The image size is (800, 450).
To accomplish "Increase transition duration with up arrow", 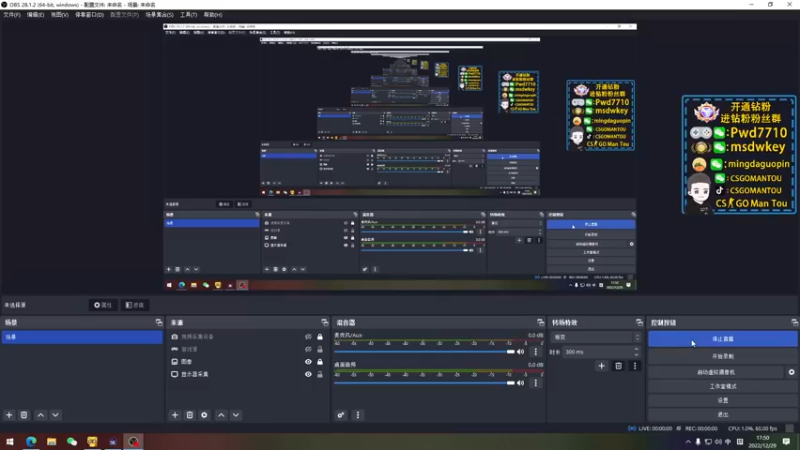I will click(636, 349).
